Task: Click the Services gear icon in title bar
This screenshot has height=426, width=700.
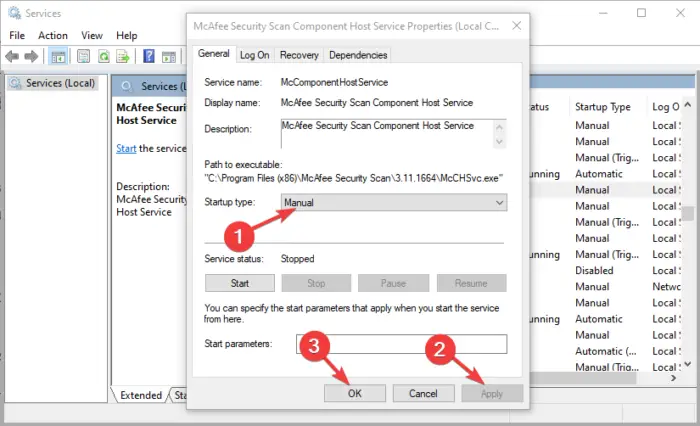Action: click(x=14, y=13)
